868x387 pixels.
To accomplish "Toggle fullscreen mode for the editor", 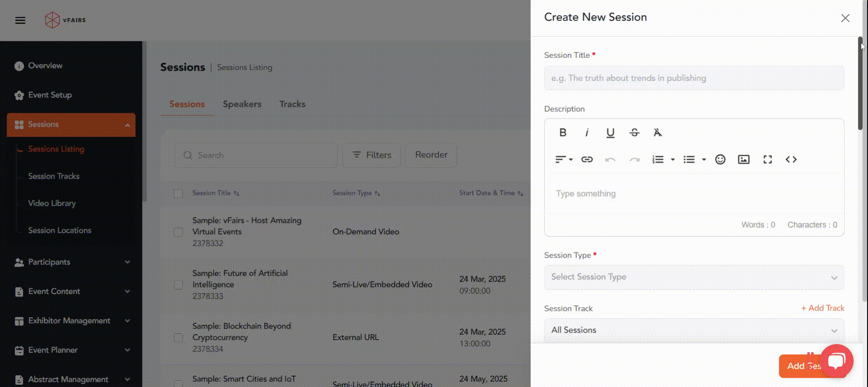I will coord(768,159).
